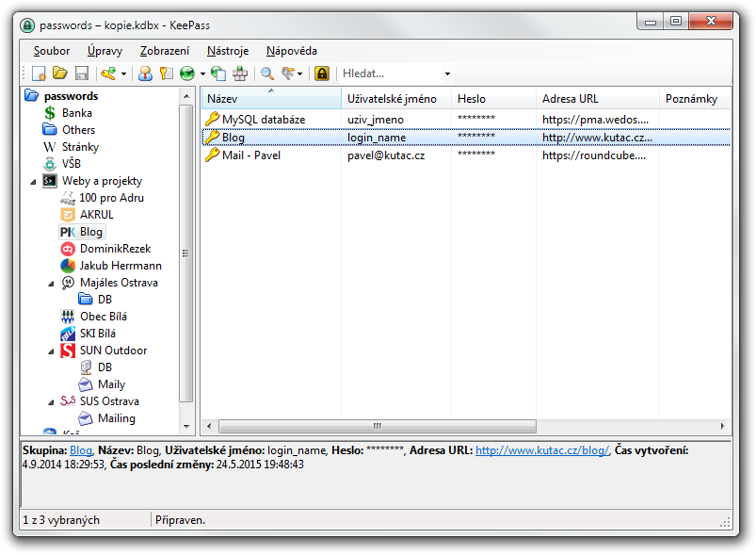
Task: Click the group tree scroll up arrow
Action: (x=186, y=96)
